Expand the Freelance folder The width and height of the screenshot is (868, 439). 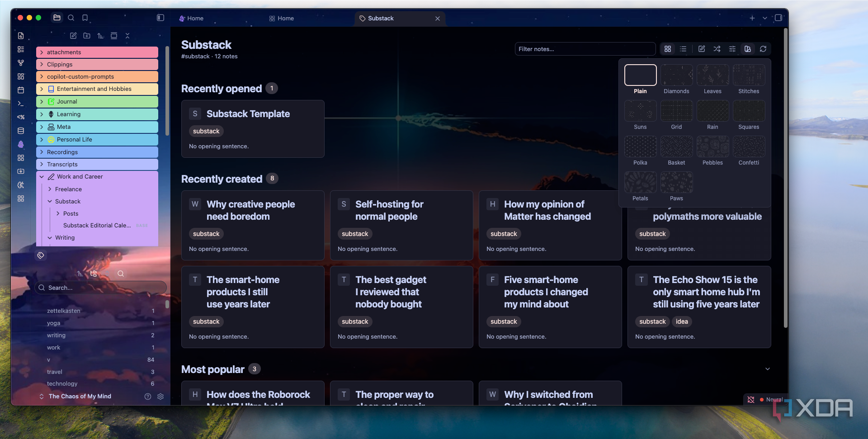50,189
